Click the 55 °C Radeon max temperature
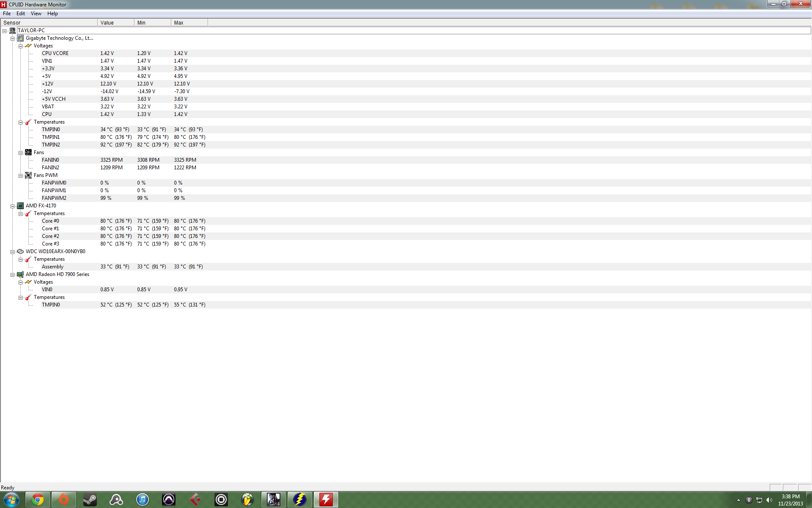 point(189,305)
